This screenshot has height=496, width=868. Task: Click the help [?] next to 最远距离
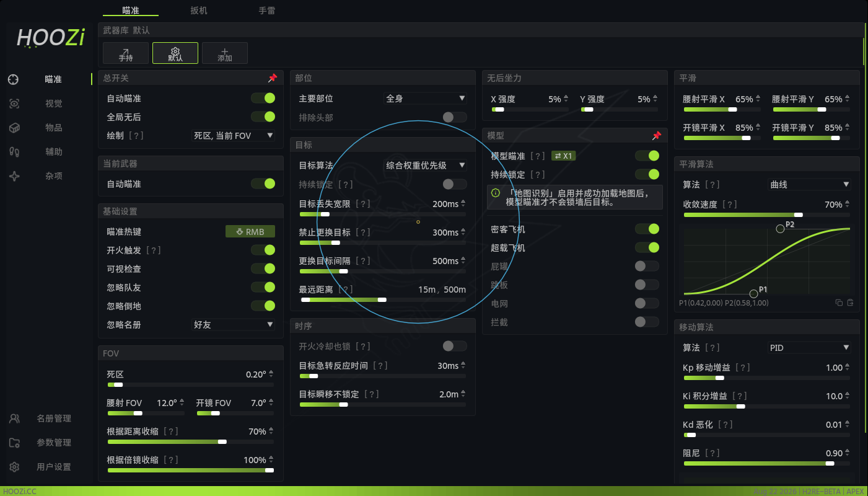pyautogui.click(x=345, y=290)
